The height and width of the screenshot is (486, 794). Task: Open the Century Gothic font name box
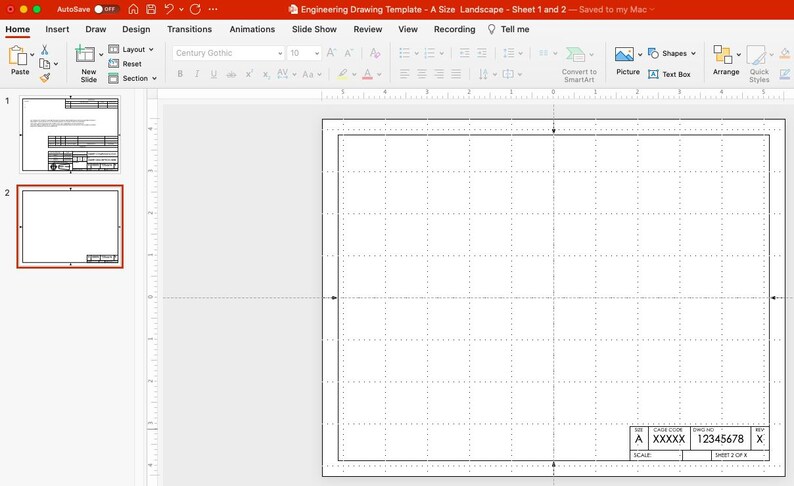[x=228, y=53]
